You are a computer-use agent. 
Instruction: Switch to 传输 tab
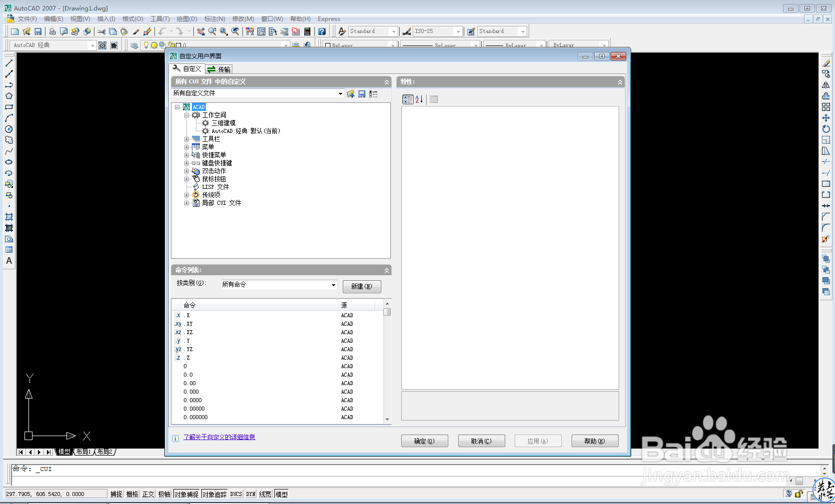219,69
